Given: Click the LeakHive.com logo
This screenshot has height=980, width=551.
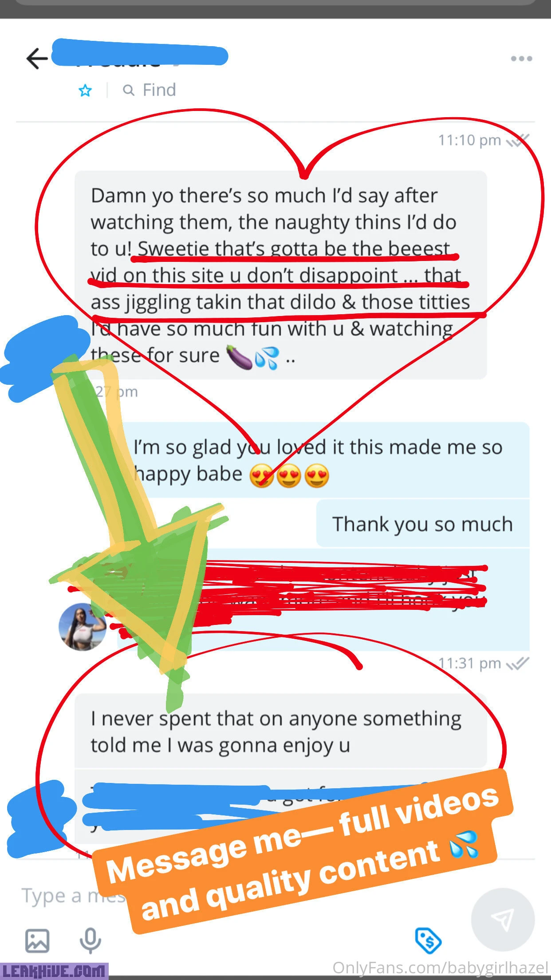Looking at the screenshot, I should (54, 971).
